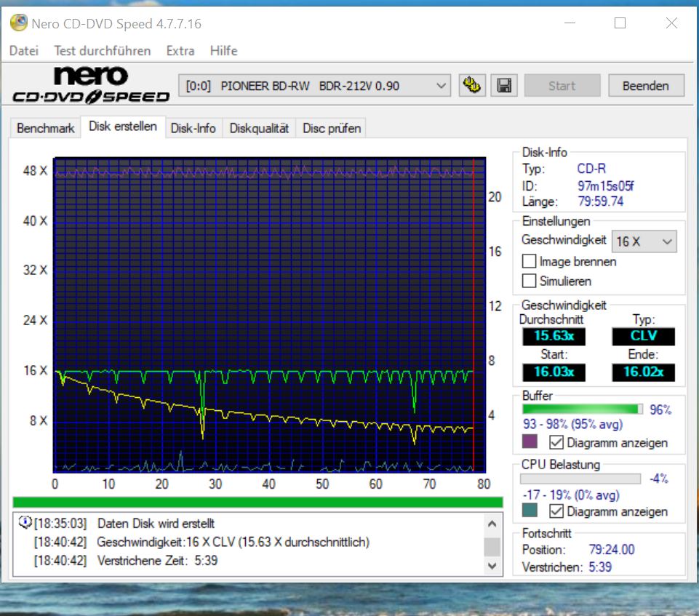Click the log scrollbar thumb
The image size is (699, 616).
coord(492,547)
